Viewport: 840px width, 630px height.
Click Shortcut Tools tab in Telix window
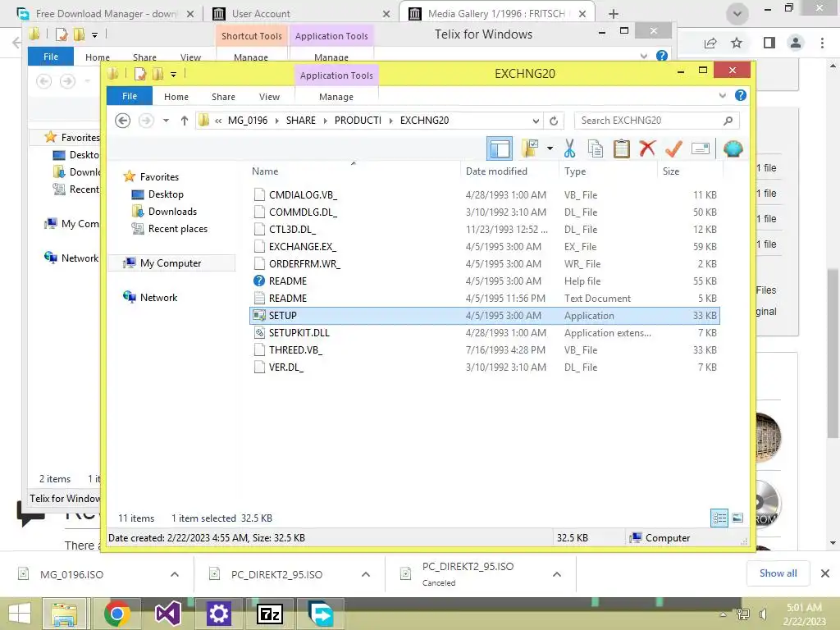[x=252, y=36]
